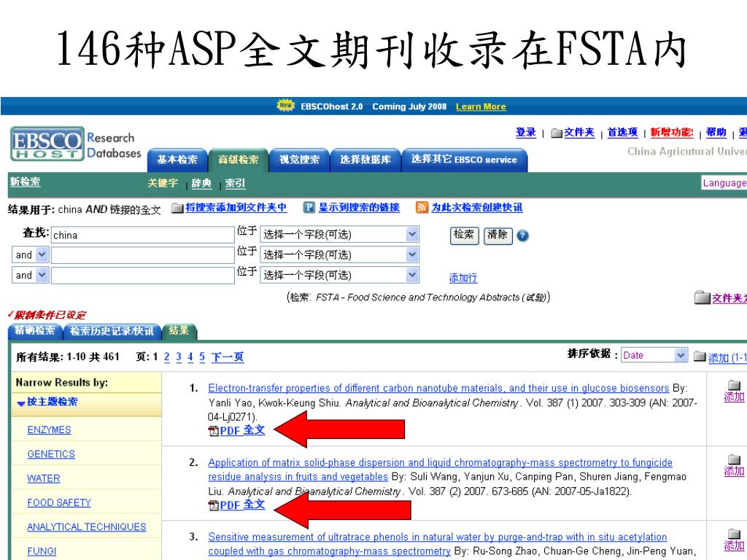Click into the 'china' search input field
The width and height of the screenshot is (747, 560).
click(x=142, y=235)
